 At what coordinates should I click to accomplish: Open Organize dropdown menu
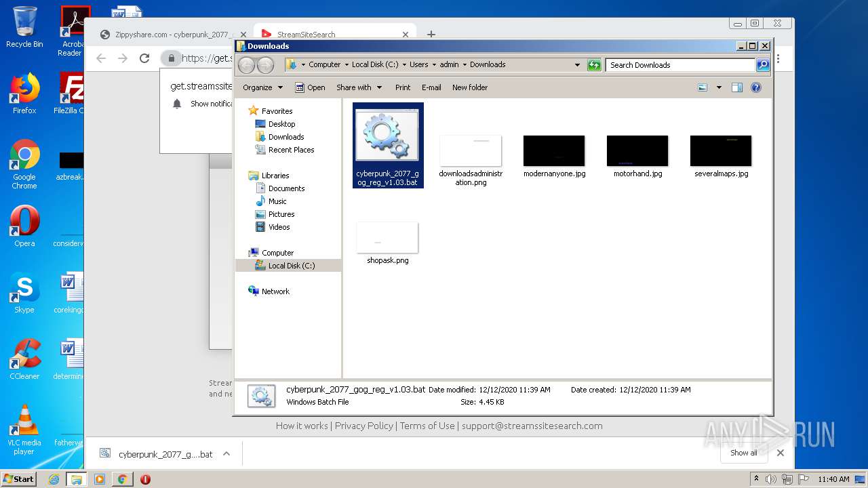262,87
